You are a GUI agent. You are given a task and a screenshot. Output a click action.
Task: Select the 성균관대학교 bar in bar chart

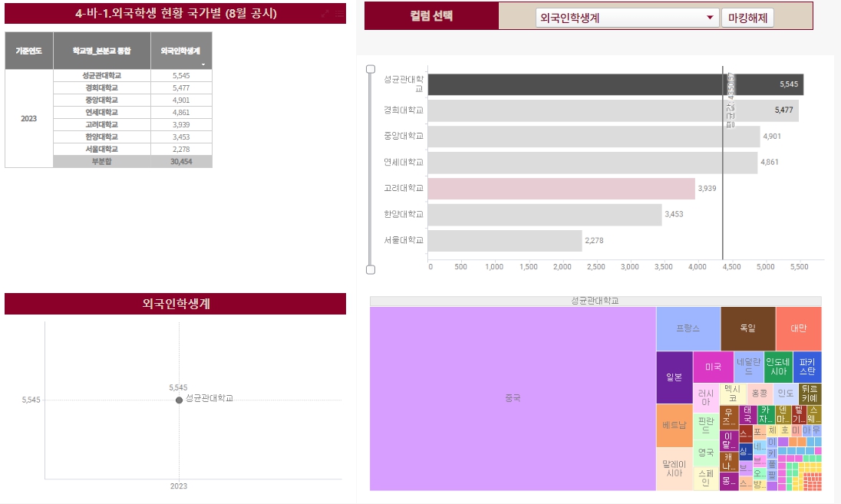[614, 84]
